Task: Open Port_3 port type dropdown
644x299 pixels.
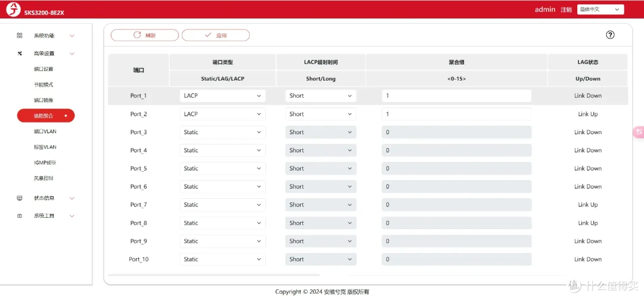Action: tap(222, 132)
